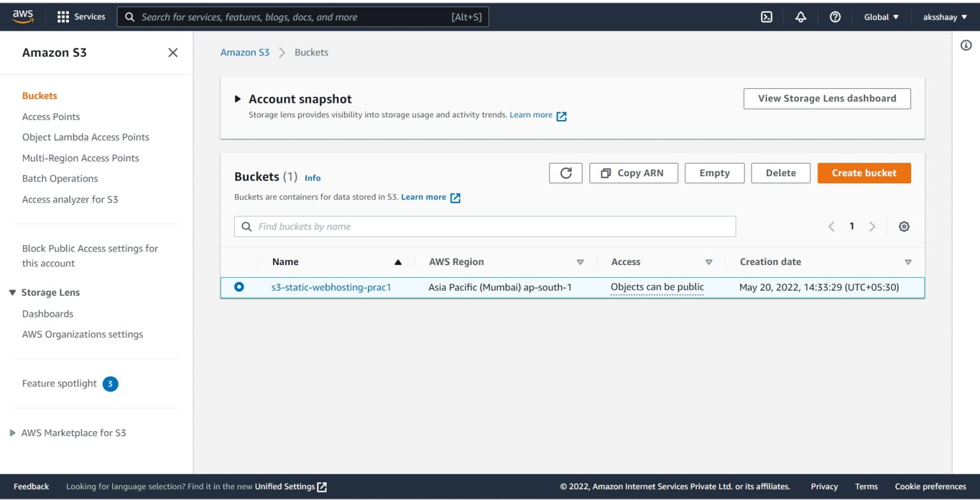Open the help question mark menu
Image resolution: width=980 pixels, height=500 pixels.
(835, 17)
